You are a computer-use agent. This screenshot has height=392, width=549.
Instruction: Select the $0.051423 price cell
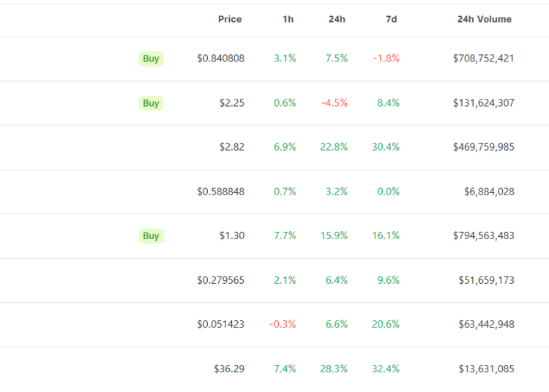point(220,324)
